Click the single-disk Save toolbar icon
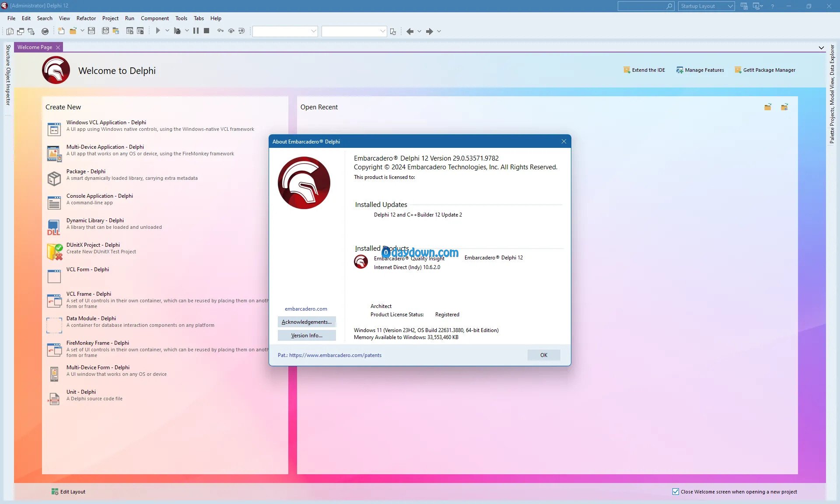 (x=91, y=31)
